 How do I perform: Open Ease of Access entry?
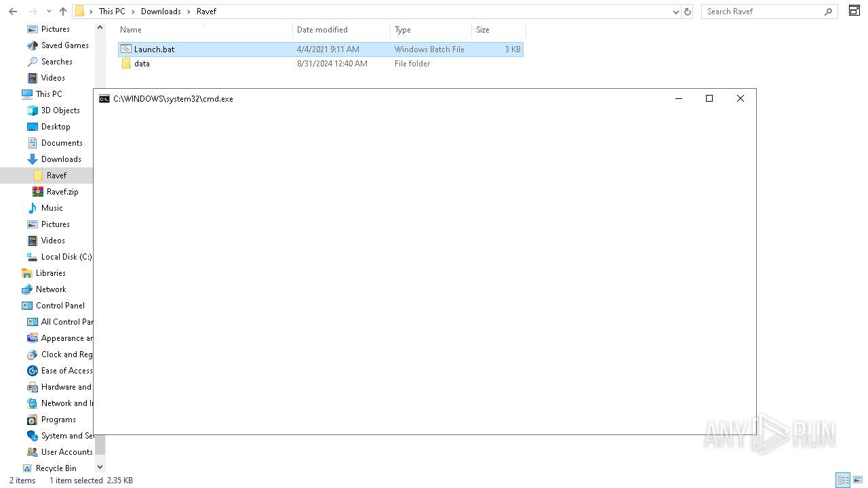pos(66,371)
